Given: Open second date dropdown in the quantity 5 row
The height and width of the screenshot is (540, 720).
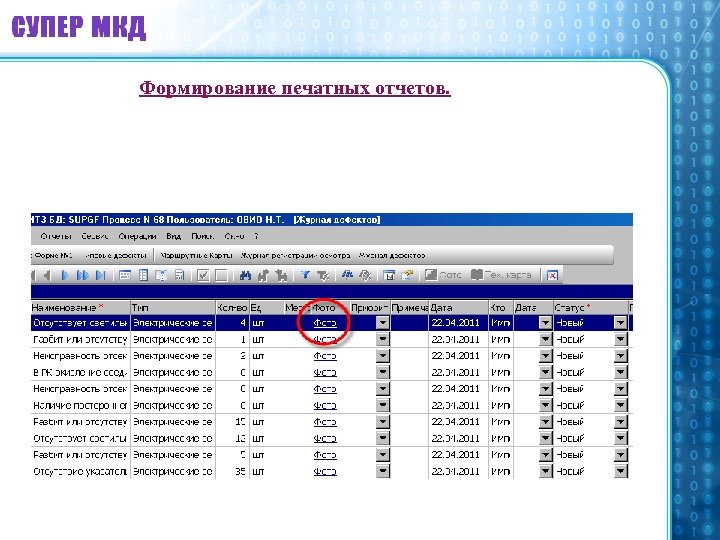Looking at the screenshot, I should coord(545,455).
